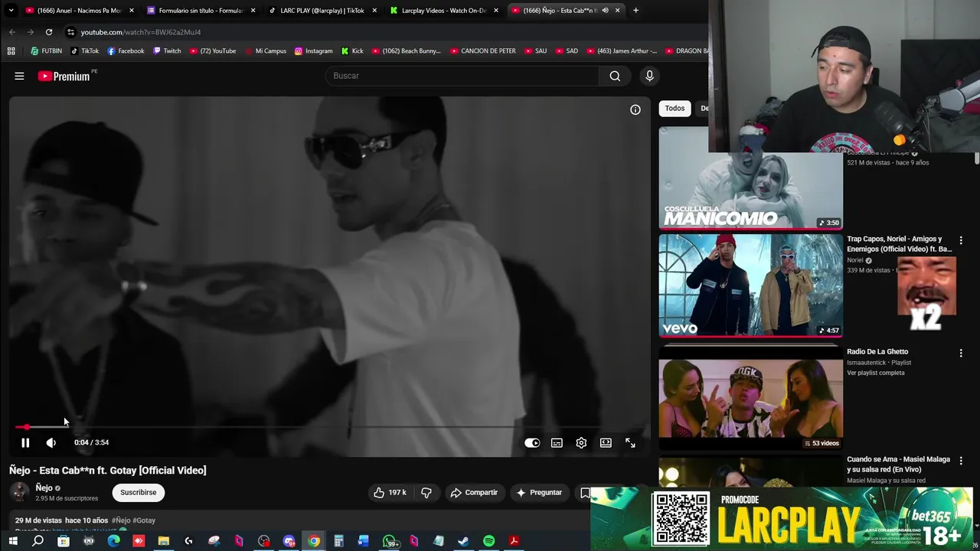
Task: Open the Ñejo channel name link
Action: tap(44, 487)
